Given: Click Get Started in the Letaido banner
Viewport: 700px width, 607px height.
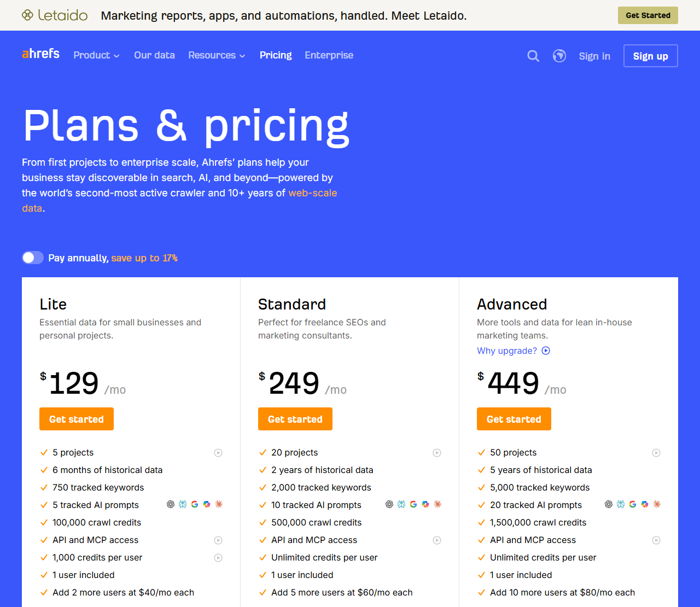Looking at the screenshot, I should [x=648, y=15].
